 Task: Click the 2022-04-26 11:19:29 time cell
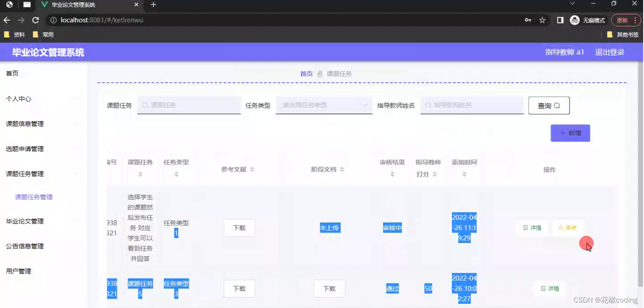(x=464, y=228)
